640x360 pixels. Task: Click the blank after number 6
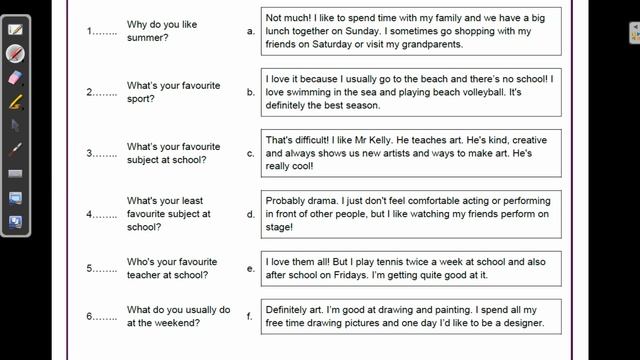105,318
